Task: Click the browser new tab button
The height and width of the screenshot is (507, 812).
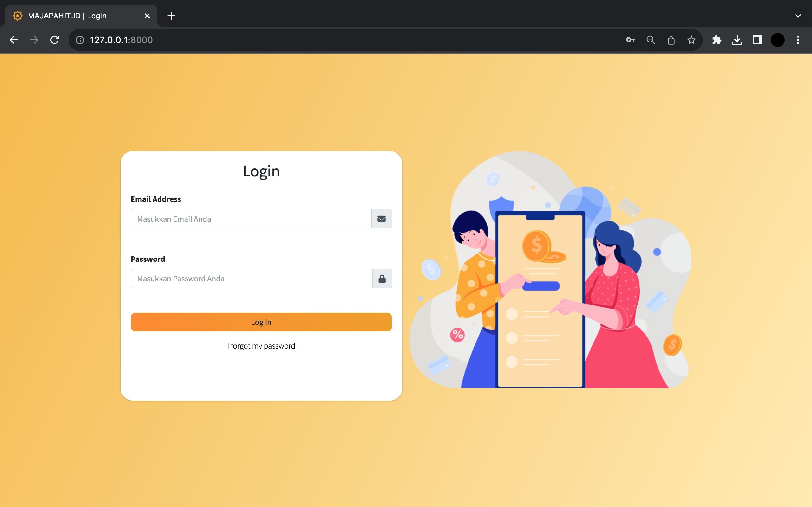Action: click(x=171, y=16)
